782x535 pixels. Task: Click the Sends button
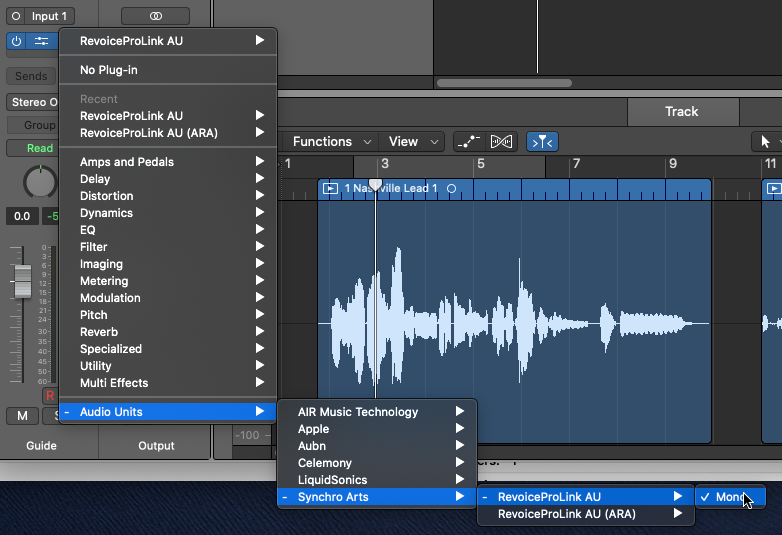click(x=31, y=76)
